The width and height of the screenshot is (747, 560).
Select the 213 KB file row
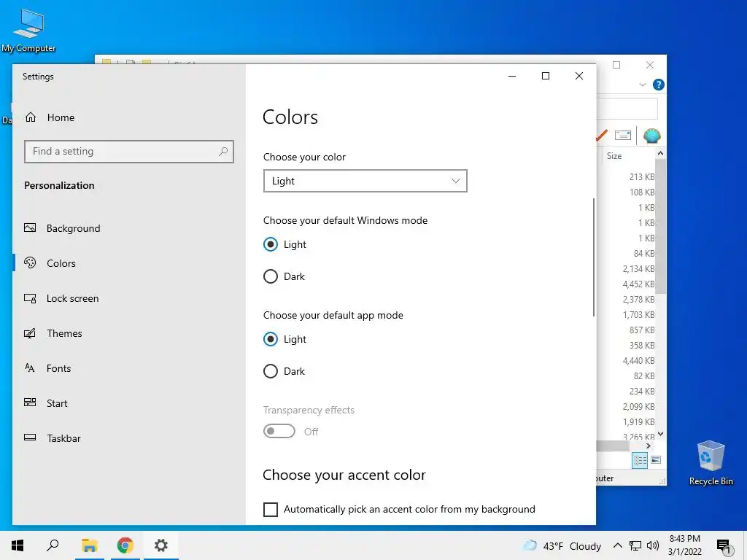coord(642,176)
